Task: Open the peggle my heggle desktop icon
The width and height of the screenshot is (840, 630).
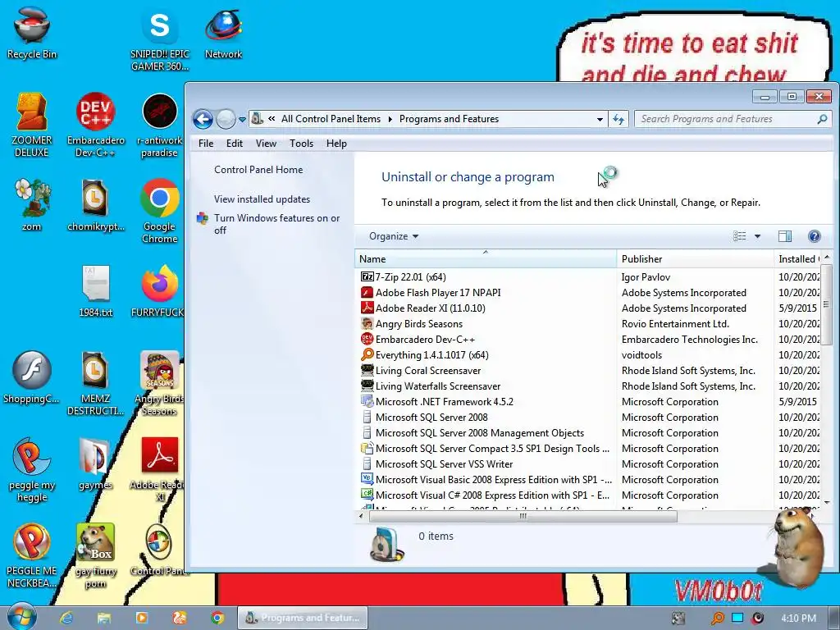Action: click(32, 469)
